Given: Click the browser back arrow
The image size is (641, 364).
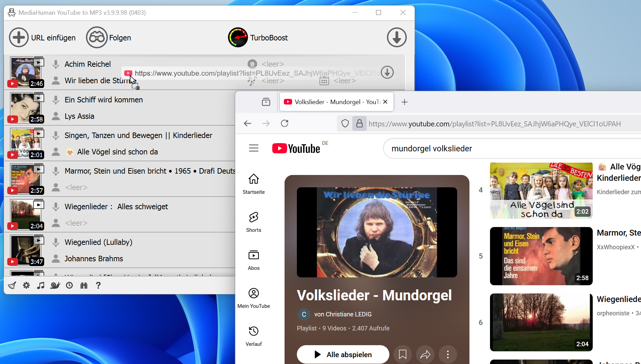Looking at the screenshot, I should (x=248, y=123).
